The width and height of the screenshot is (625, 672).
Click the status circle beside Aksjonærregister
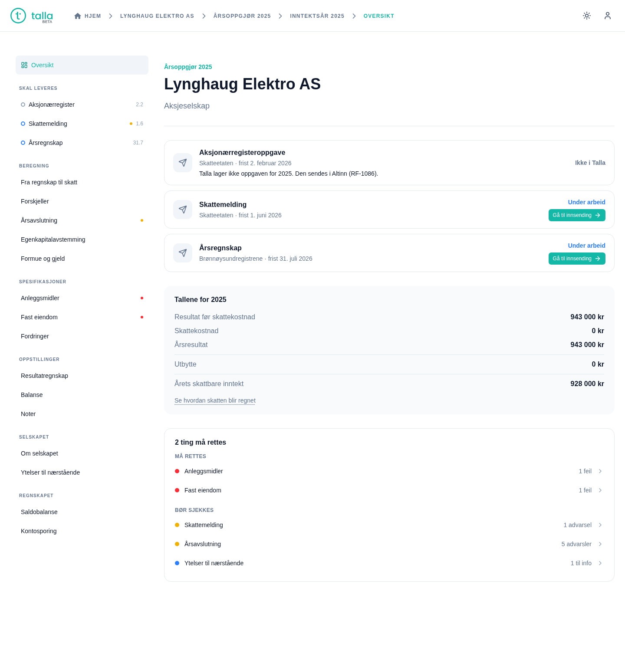[23, 105]
